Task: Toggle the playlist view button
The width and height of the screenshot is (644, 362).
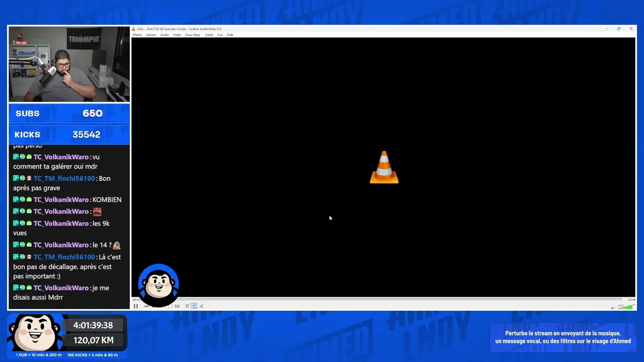Action: coord(187,306)
